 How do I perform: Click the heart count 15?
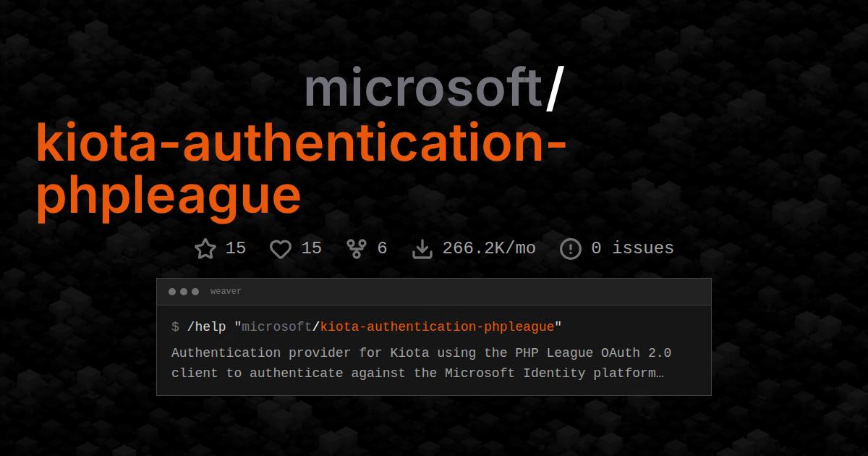tap(311, 248)
